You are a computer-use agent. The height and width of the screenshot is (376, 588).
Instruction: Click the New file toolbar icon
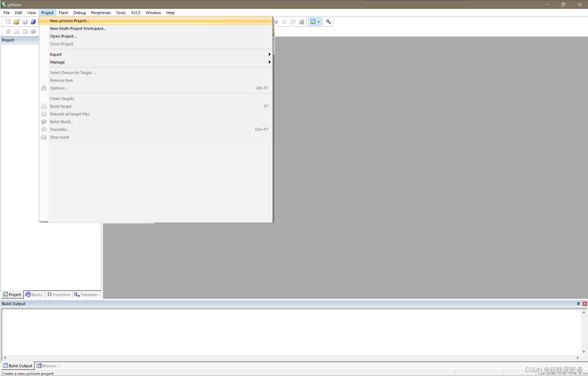8,22
